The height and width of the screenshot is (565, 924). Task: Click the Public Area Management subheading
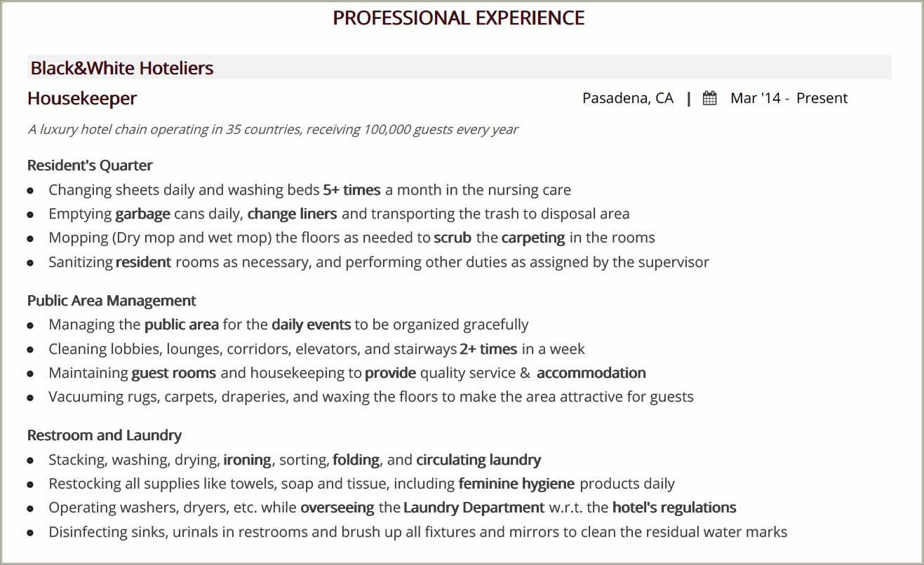(x=112, y=301)
